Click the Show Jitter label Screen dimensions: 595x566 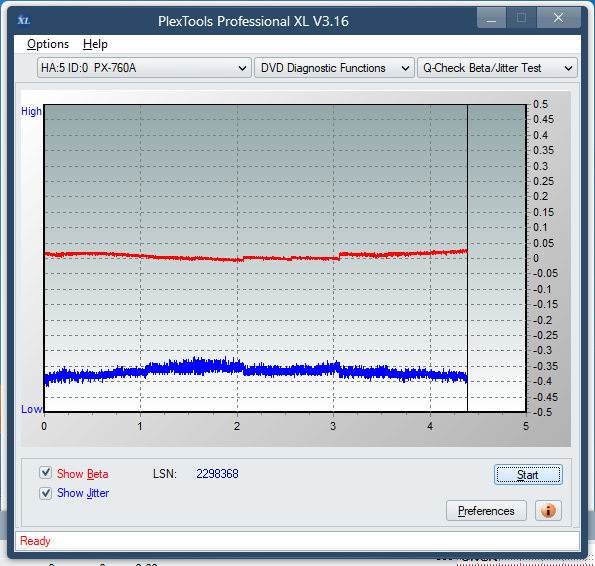83,493
